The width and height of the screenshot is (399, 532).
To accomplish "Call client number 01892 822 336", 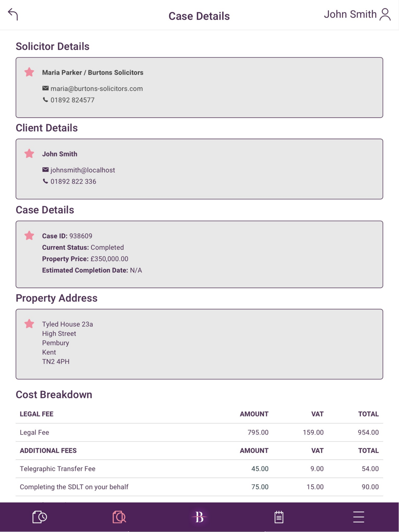I will tap(73, 181).
